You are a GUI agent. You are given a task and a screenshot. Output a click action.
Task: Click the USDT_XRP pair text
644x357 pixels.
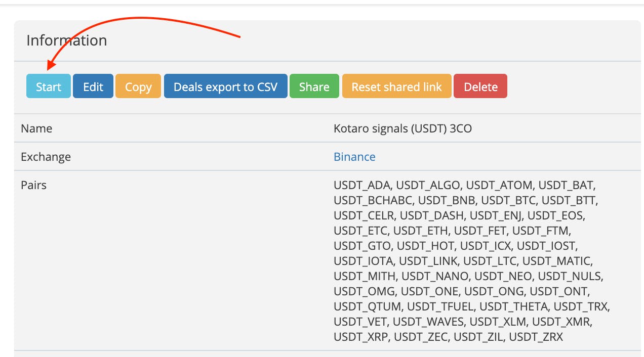coord(361,336)
